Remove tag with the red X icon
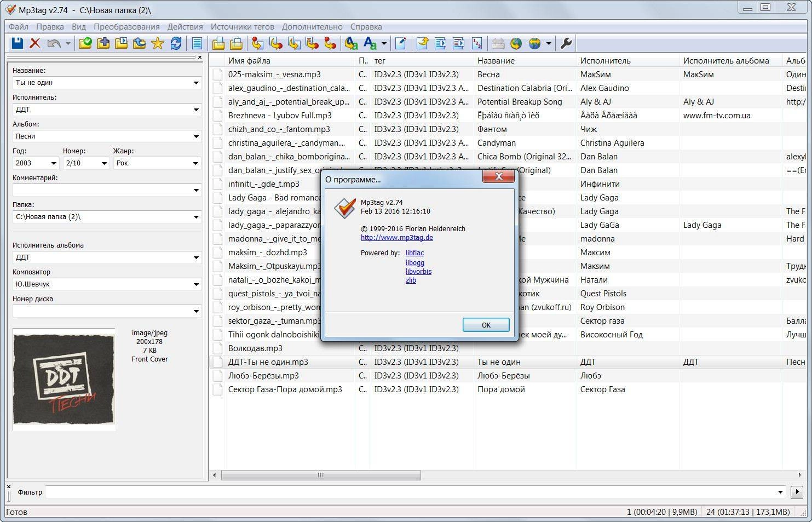Image resolution: width=812 pixels, height=522 pixels. (35, 43)
